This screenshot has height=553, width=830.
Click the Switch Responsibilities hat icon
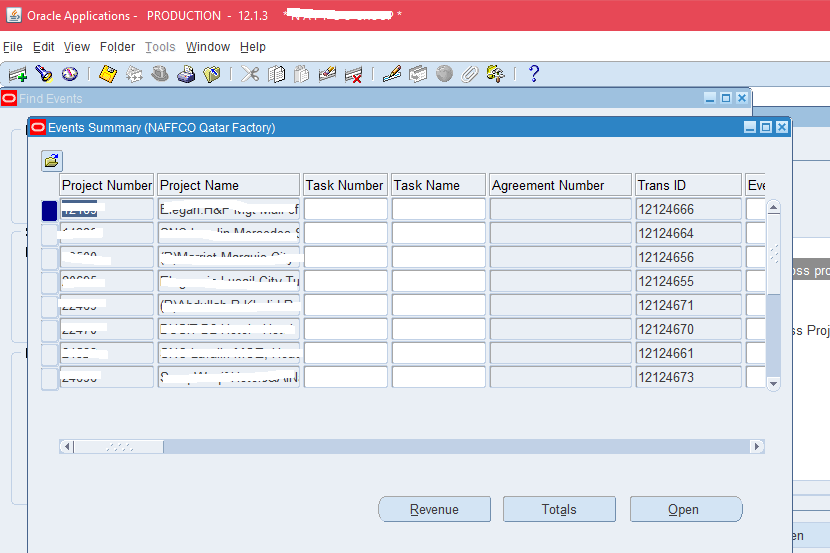[160, 74]
